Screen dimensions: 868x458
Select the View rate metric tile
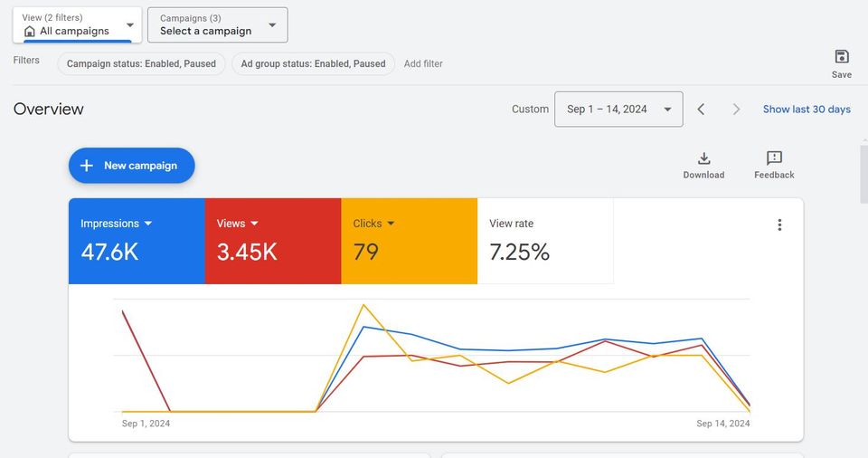point(545,241)
